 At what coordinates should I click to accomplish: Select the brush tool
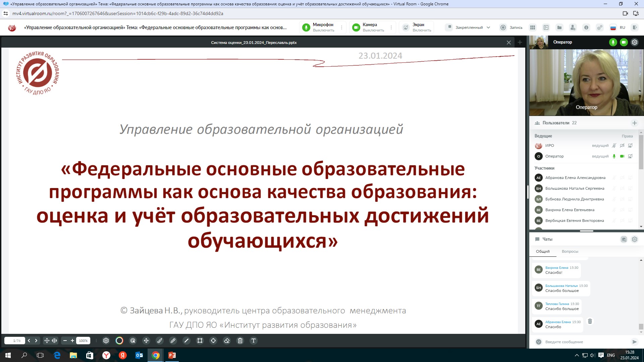160,341
